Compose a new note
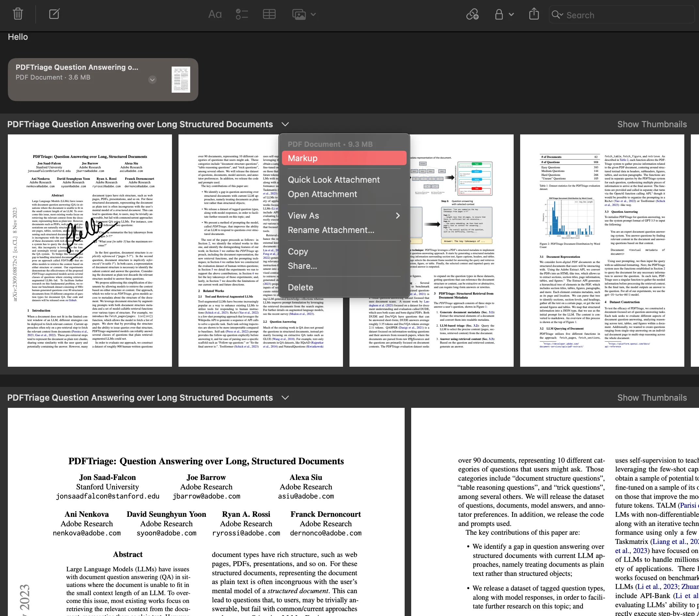This screenshot has width=699, height=616. 54,14
